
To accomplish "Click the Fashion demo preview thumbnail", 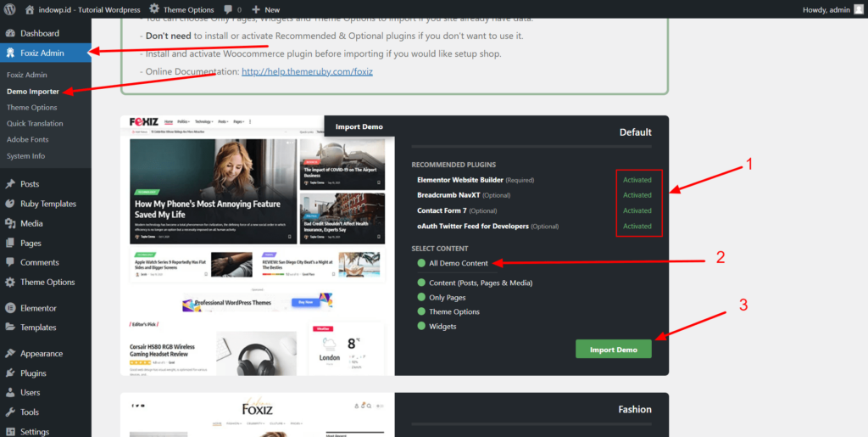I will coord(258,415).
